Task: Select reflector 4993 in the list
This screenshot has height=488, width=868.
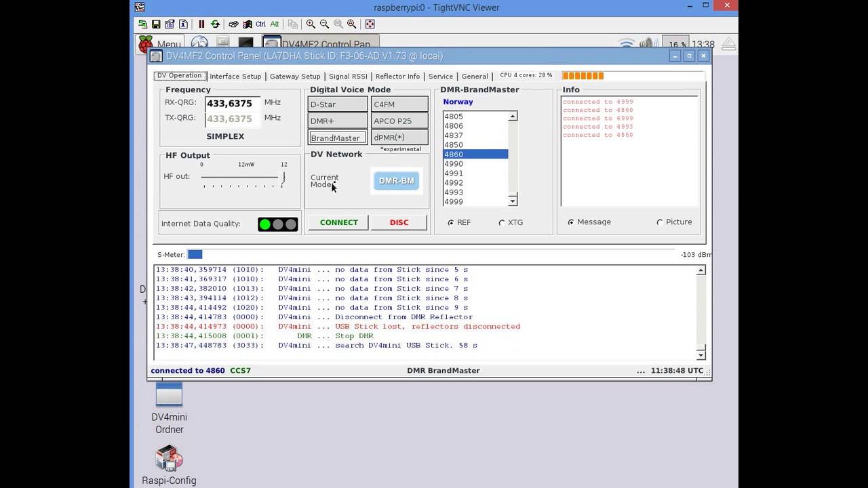Action: point(475,192)
